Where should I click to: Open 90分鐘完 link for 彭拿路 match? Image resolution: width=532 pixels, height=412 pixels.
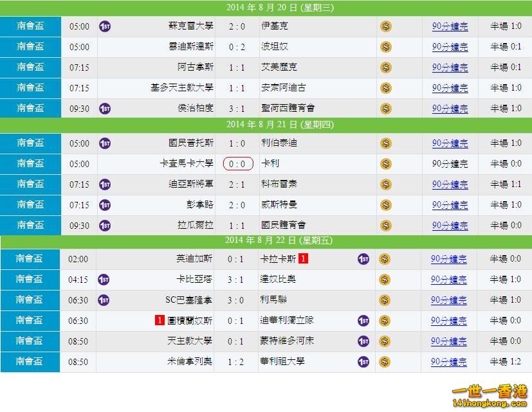pyautogui.click(x=450, y=205)
